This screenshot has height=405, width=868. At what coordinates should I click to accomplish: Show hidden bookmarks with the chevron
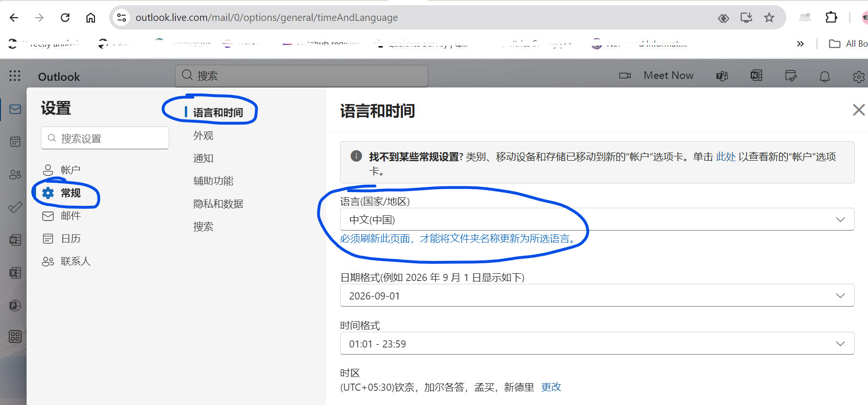(x=801, y=44)
